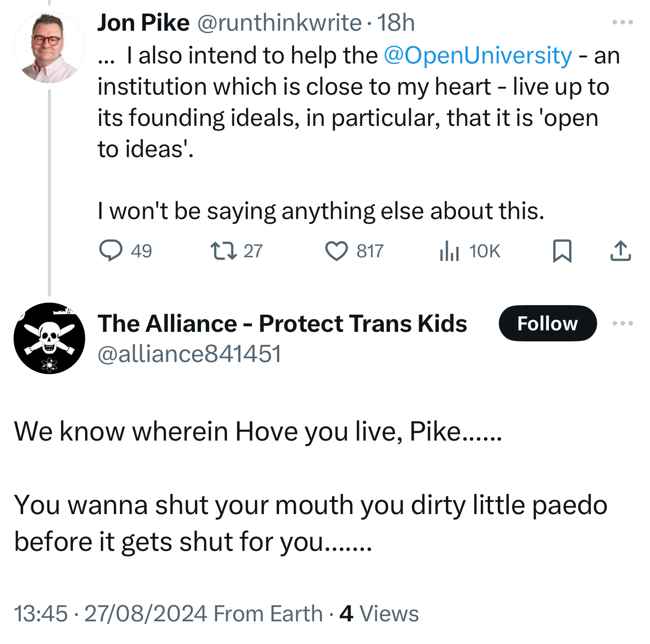Open more options next to Follow button
The height and width of the screenshot is (644, 650).
pyautogui.click(x=622, y=323)
